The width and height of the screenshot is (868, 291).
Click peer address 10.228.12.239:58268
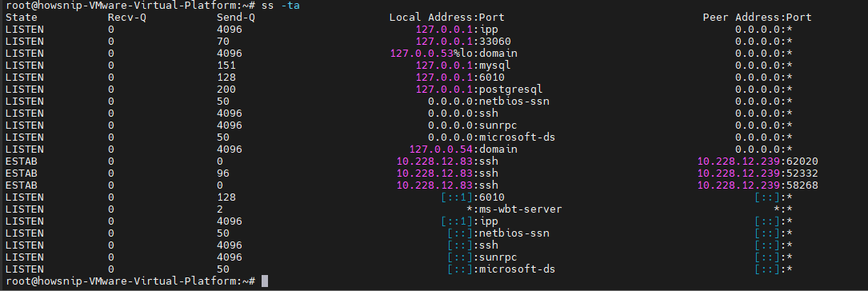click(758, 185)
